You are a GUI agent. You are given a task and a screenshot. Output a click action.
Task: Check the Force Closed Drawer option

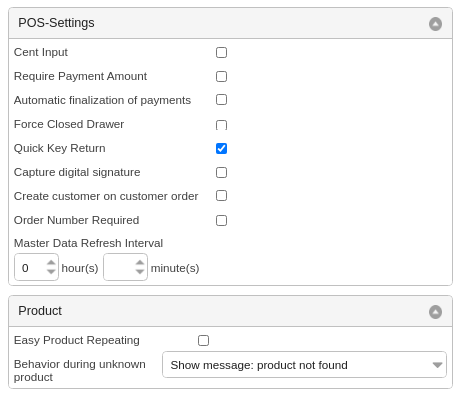[x=221, y=125]
